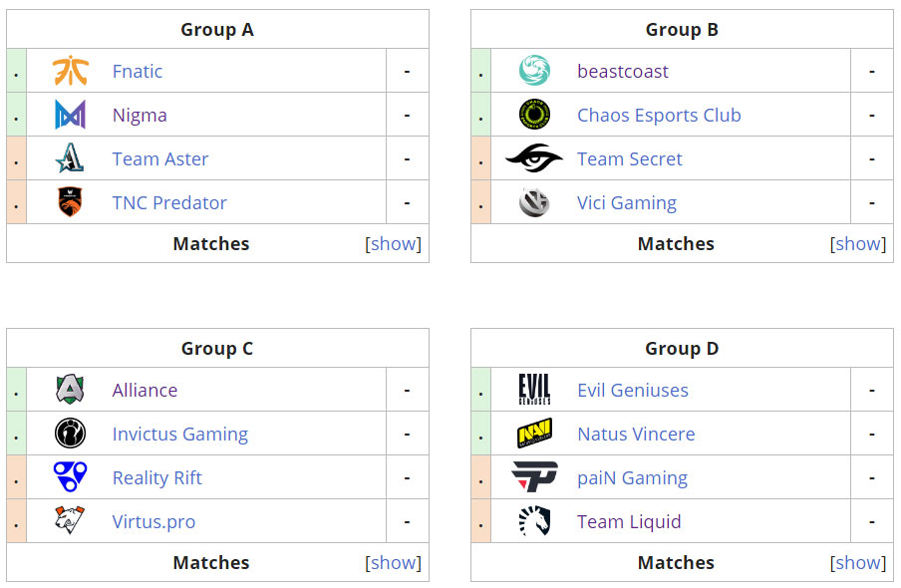The width and height of the screenshot is (901, 588).
Task: Click the green qualification cell beside Fnatic
Action: pyautogui.click(x=16, y=71)
